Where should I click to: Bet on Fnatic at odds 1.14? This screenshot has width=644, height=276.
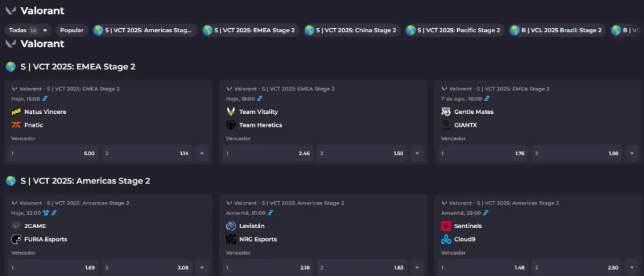[147, 153]
